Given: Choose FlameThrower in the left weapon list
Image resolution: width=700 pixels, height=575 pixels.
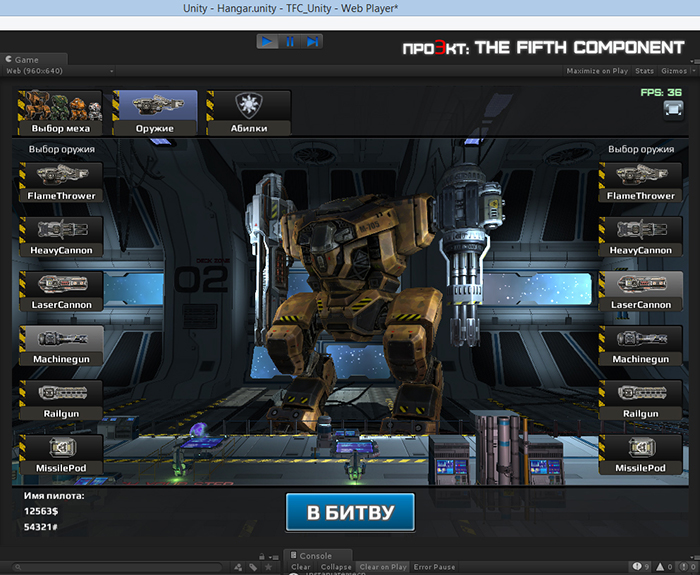Looking at the screenshot, I should click(61, 182).
